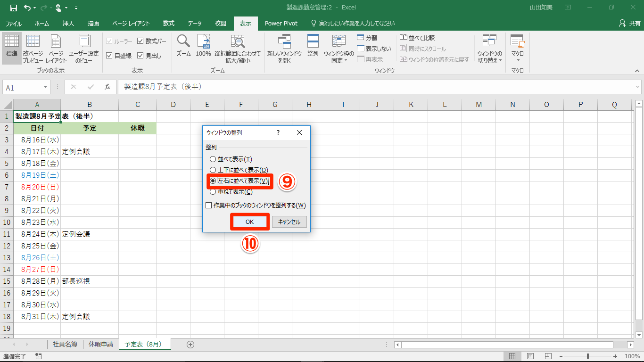Select cell B4 containing 定例会議

coord(90,152)
